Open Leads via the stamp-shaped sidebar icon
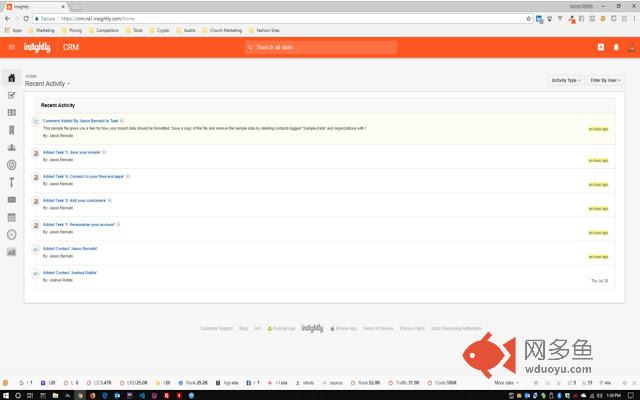 [11, 147]
